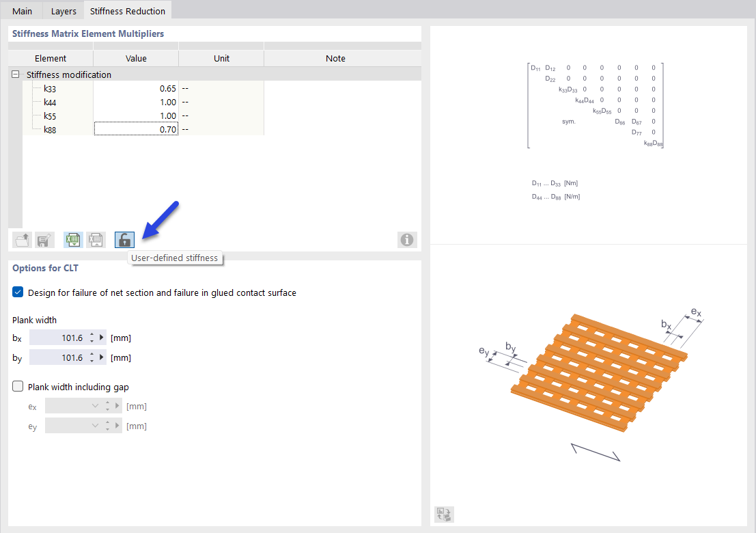Switch to the Main tab
The width and height of the screenshot is (756, 533).
[x=22, y=10]
